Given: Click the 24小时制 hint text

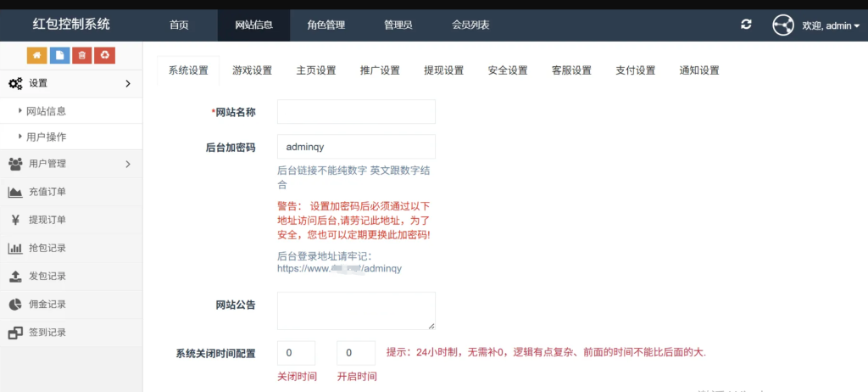Looking at the screenshot, I should 547,353.
